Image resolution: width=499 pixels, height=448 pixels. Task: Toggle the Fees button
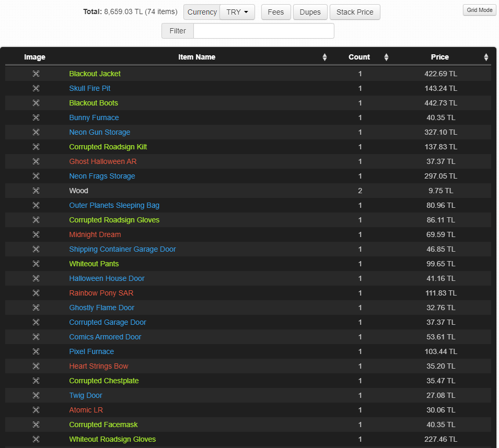276,12
